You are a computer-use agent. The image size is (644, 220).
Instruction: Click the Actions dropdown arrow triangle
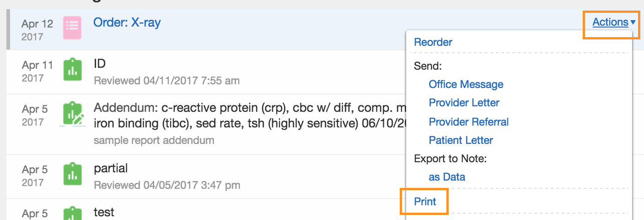(x=633, y=22)
